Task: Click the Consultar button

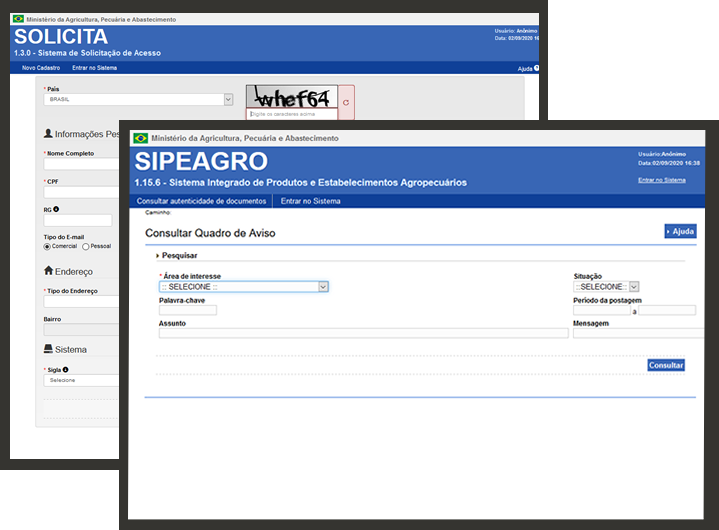Action: pyautogui.click(x=666, y=365)
